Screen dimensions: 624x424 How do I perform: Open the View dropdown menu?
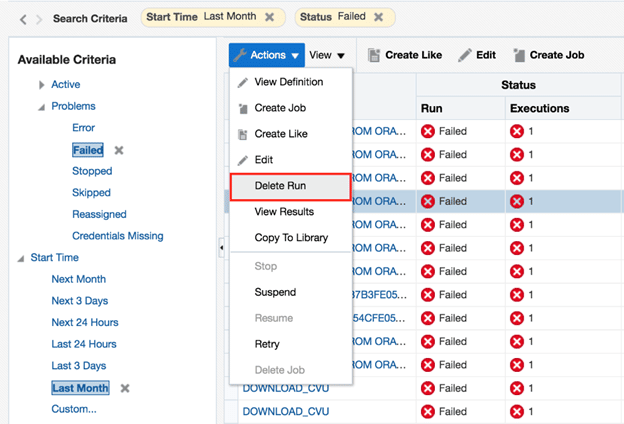point(327,56)
